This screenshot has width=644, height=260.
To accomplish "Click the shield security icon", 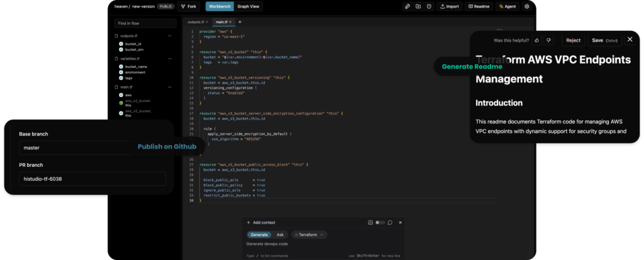I will pos(429,6).
